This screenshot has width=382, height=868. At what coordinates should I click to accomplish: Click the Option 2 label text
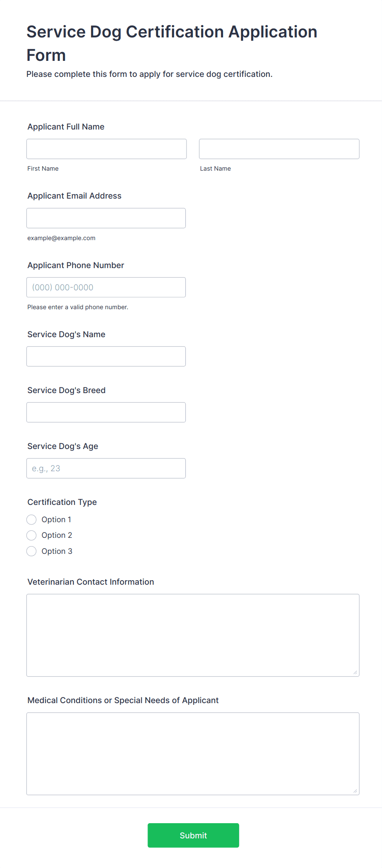tap(57, 535)
